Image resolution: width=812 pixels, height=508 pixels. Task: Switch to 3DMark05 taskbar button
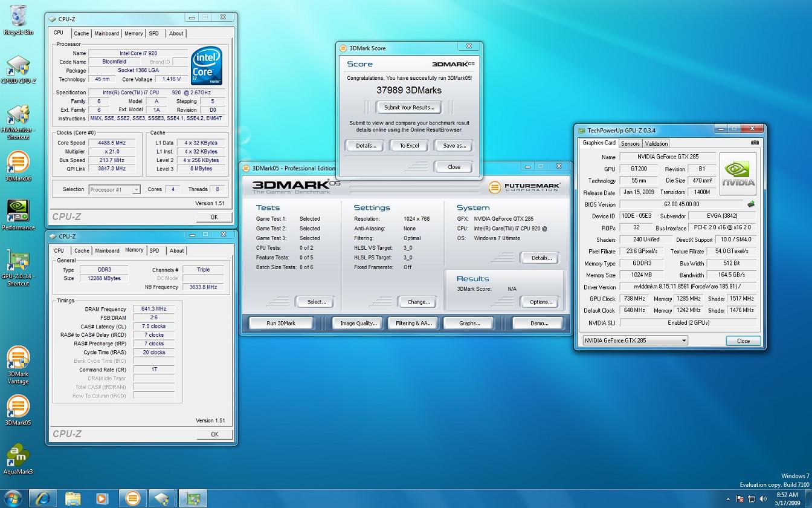click(x=132, y=498)
